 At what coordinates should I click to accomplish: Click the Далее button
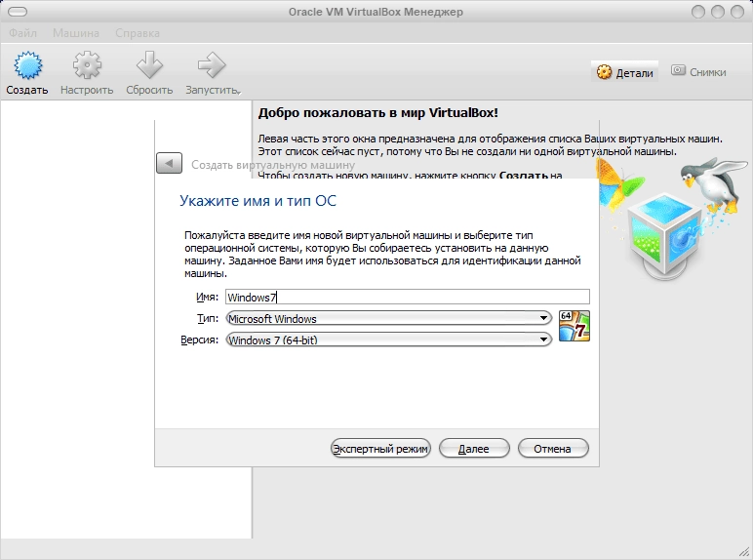(x=474, y=449)
